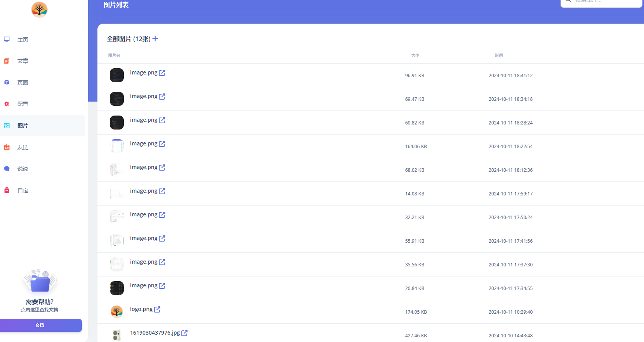Screen dimensions: 644x342
Task: Click the 文档 button
Action: pyautogui.click(x=40, y=325)
